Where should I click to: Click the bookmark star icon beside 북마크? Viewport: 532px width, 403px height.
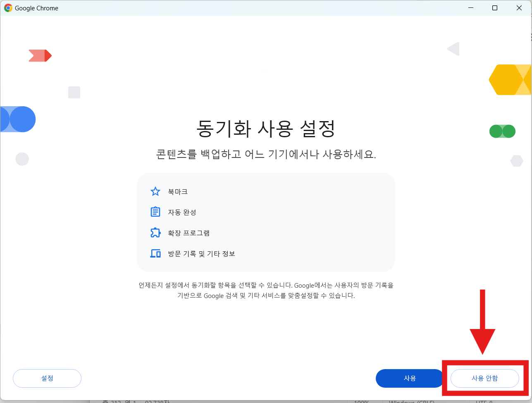click(x=155, y=191)
